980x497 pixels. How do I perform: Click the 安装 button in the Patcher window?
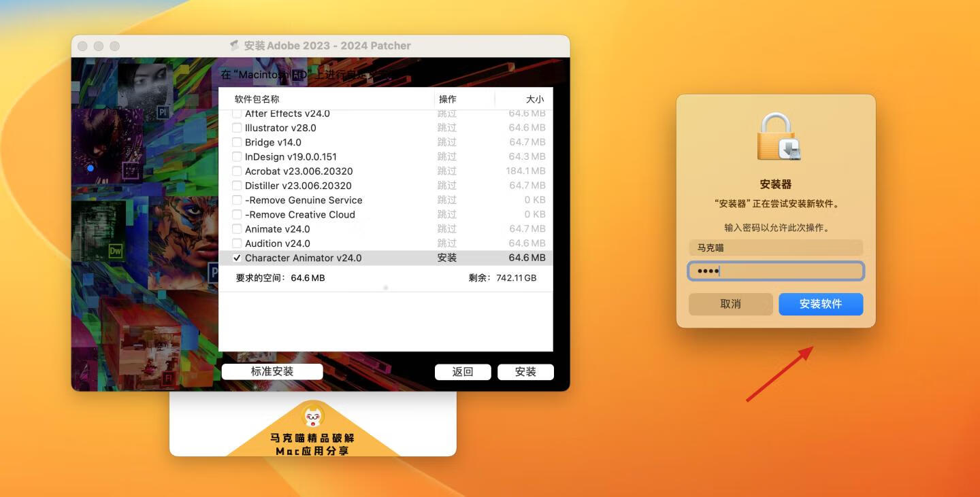[525, 372]
